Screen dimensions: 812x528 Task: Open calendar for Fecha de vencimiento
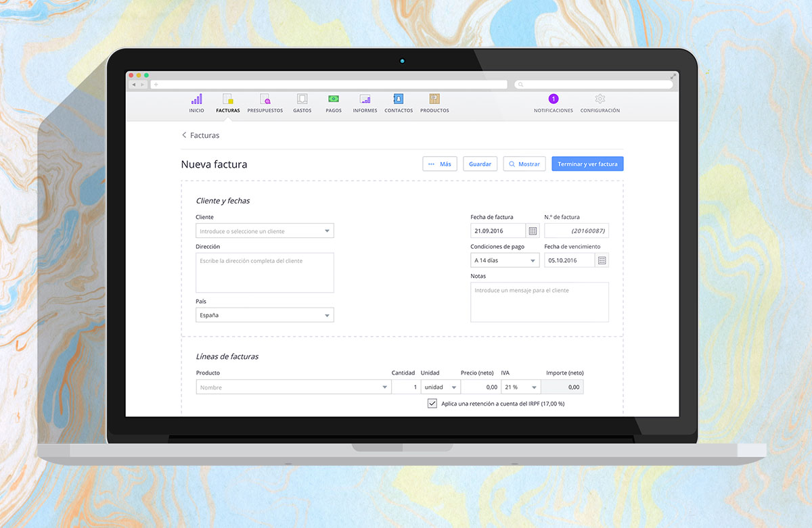[602, 260]
